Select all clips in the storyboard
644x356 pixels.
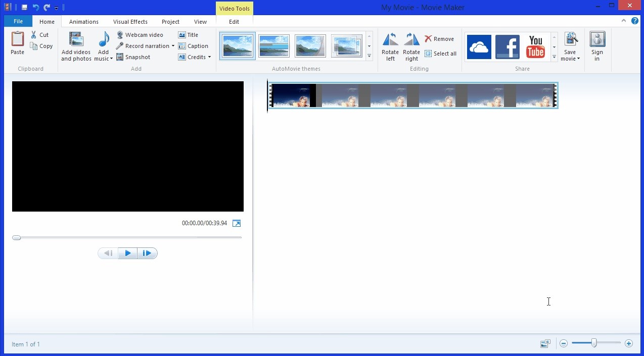440,53
